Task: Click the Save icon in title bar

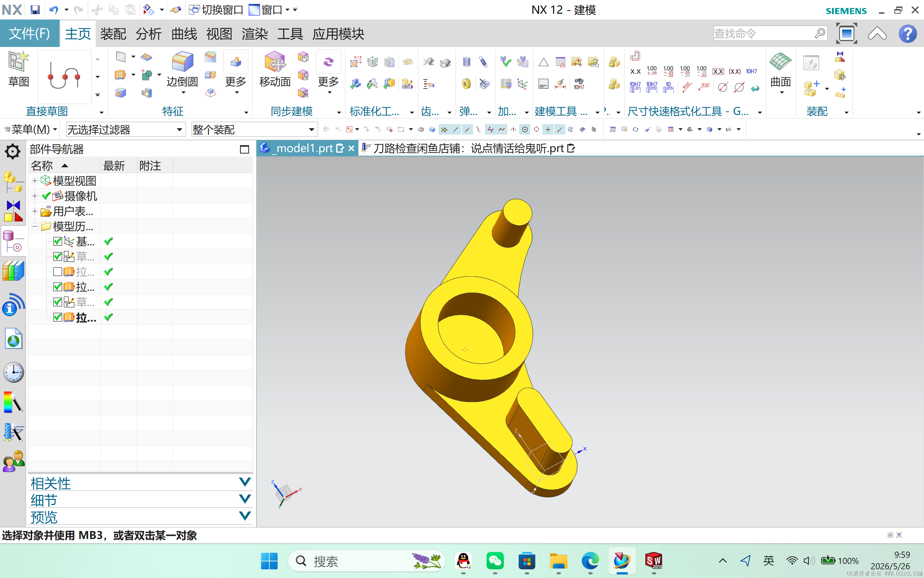Action: point(35,9)
